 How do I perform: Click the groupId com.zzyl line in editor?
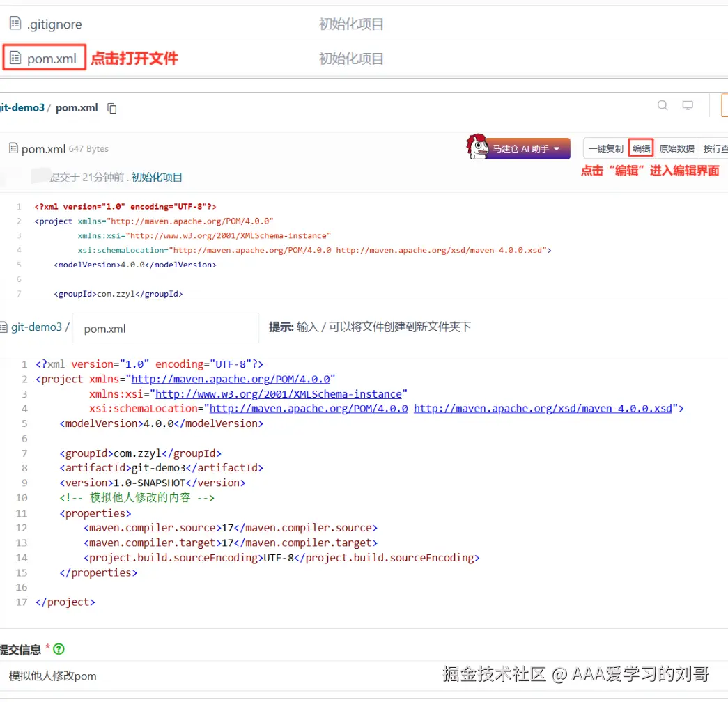click(x=140, y=453)
